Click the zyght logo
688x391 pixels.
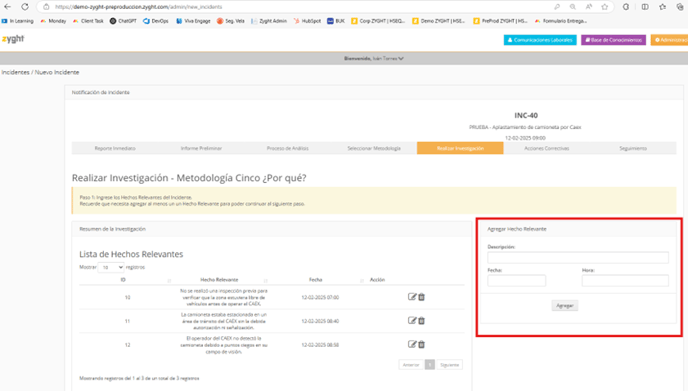[13, 39]
